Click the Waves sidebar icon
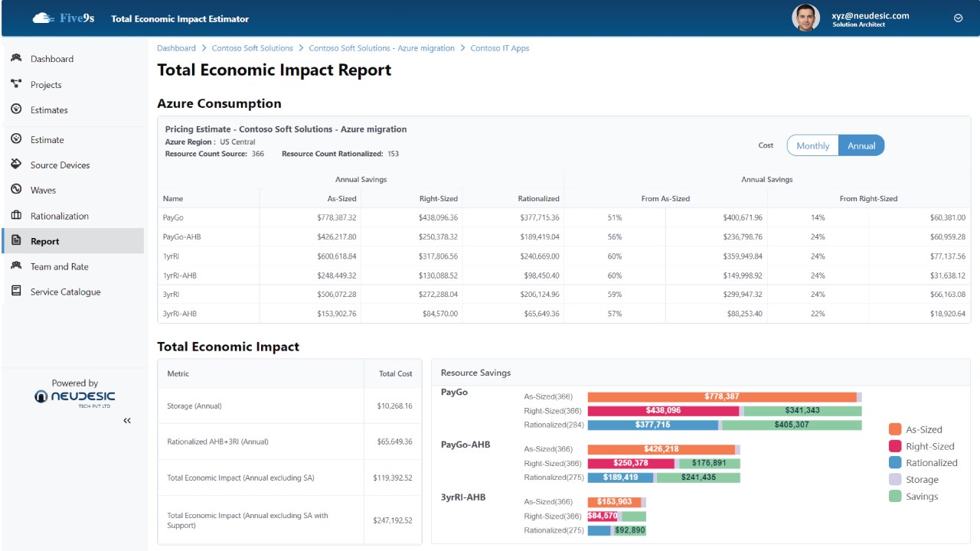The height and width of the screenshot is (551, 980). [16, 190]
